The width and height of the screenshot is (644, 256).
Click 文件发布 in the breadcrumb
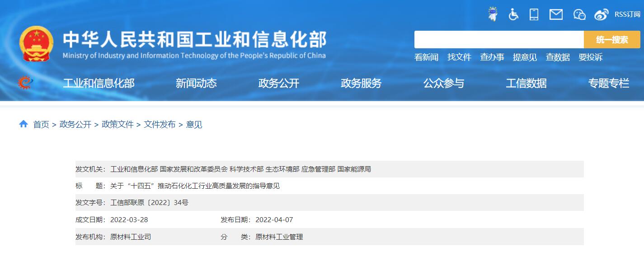pyautogui.click(x=160, y=125)
